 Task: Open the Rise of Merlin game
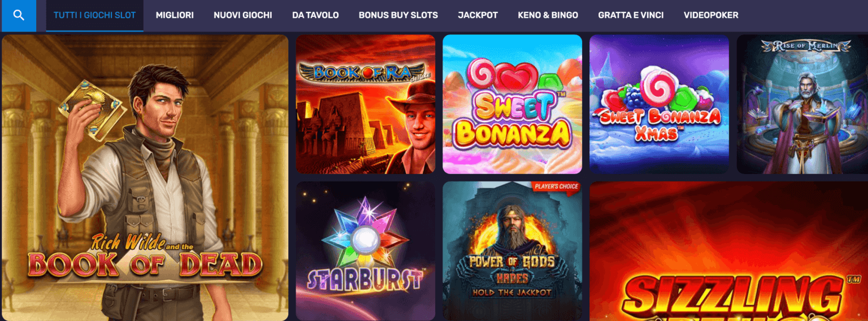[x=802, y=104]
